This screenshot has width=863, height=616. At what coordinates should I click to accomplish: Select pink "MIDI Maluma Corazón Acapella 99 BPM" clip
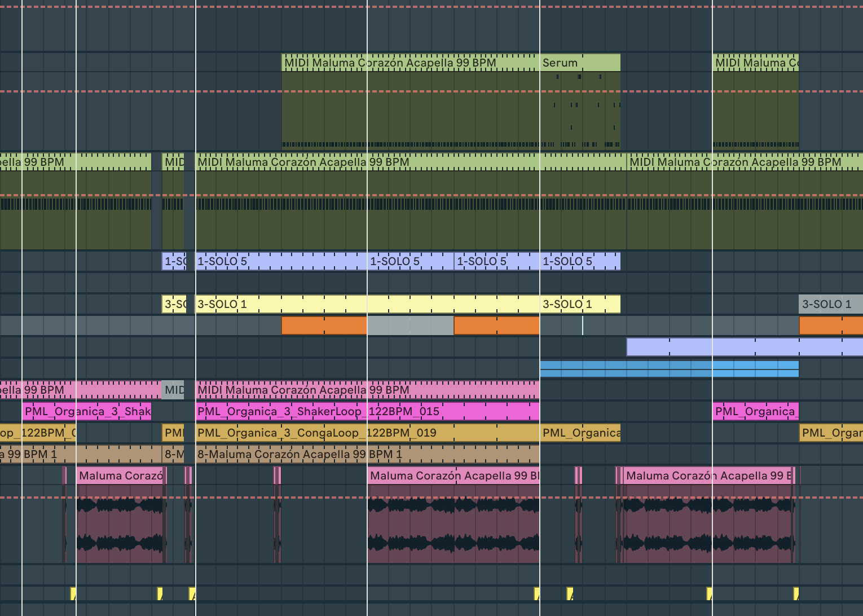pos(367,390)
